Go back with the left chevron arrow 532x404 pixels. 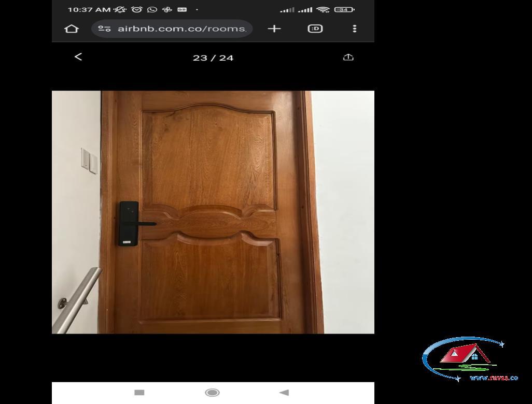click(78, 56)
